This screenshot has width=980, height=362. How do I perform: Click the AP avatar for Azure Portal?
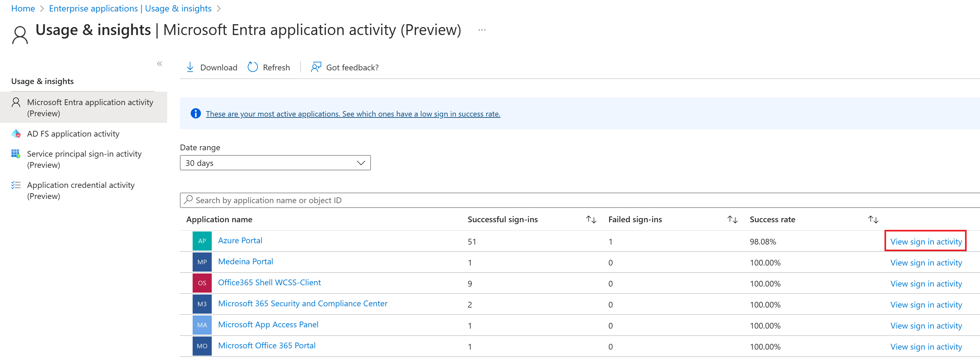[x=202, y=241]
